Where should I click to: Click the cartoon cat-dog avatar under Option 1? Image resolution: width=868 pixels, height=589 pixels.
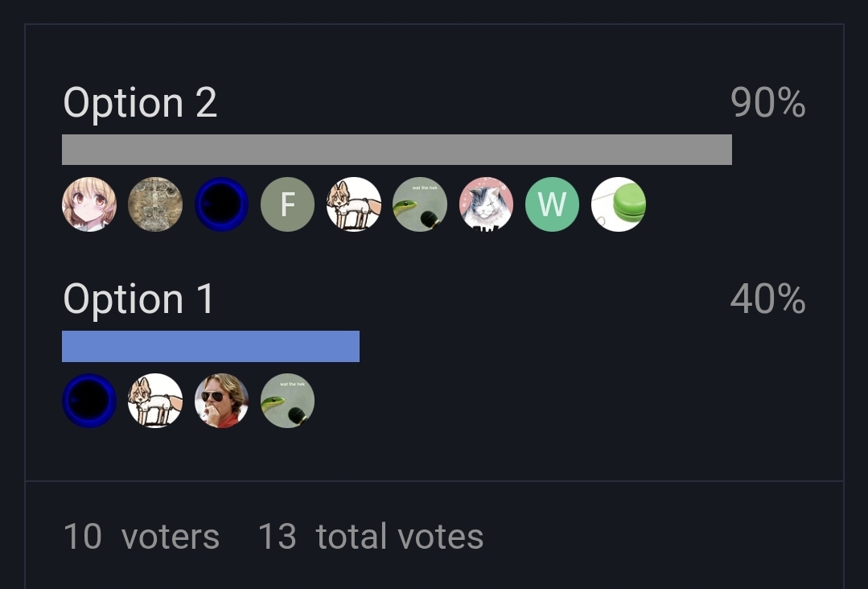(155, 401)
